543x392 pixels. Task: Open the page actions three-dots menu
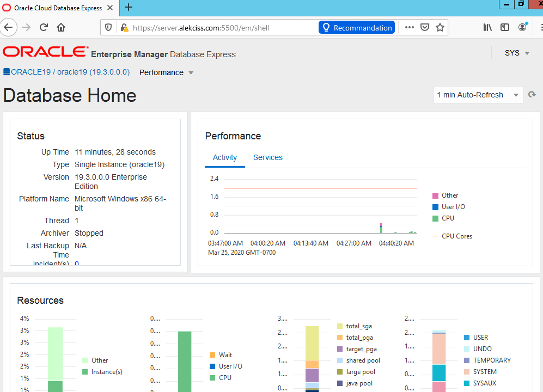[410, 27]
